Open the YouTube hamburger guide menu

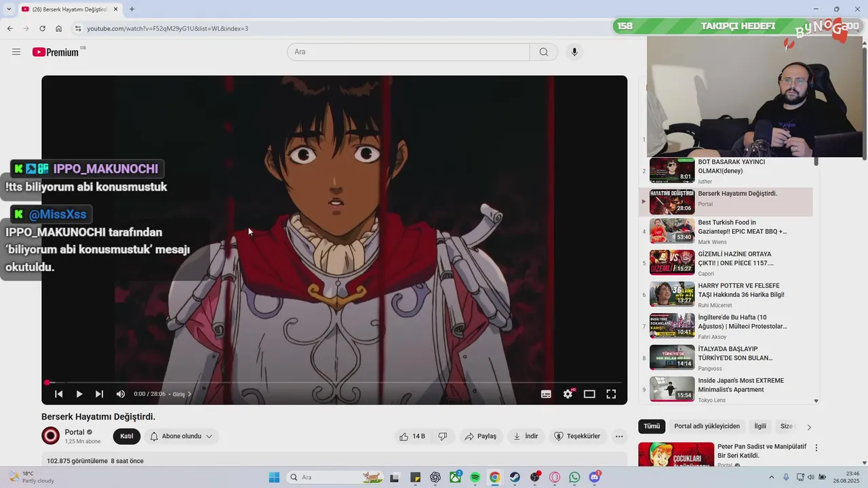tap(16, 52)
